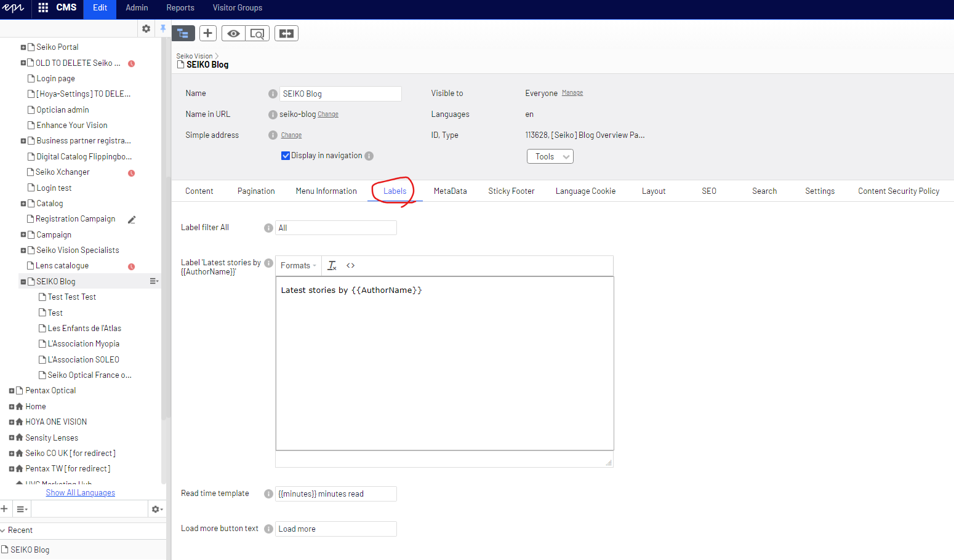Open the source code view icon
This screenshot has width=954, height=560.
pos(351,266)
